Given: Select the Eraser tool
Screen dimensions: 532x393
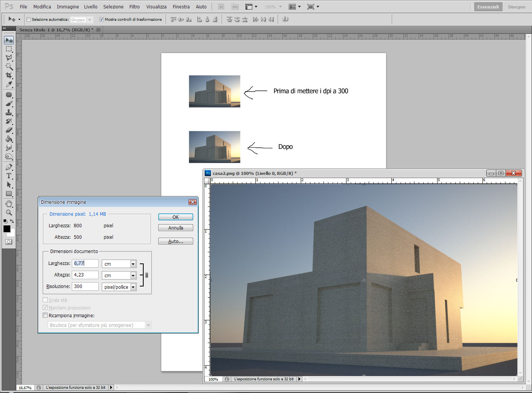Looking at the screenshot, I should click(9, 130).
